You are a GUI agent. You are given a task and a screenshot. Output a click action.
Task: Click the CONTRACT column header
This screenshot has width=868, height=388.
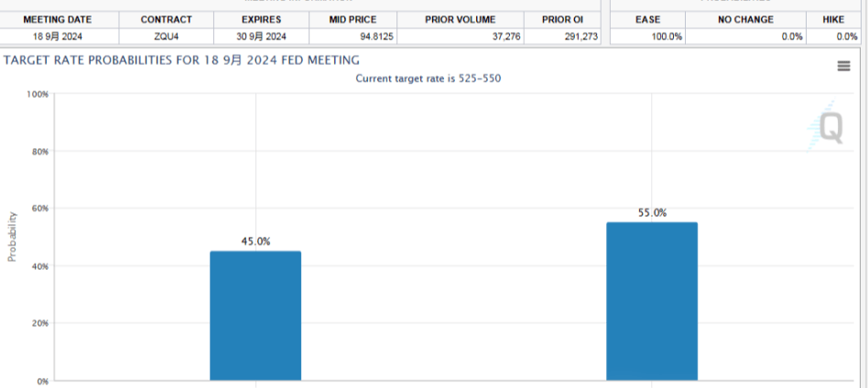click(x=166, y=19)
